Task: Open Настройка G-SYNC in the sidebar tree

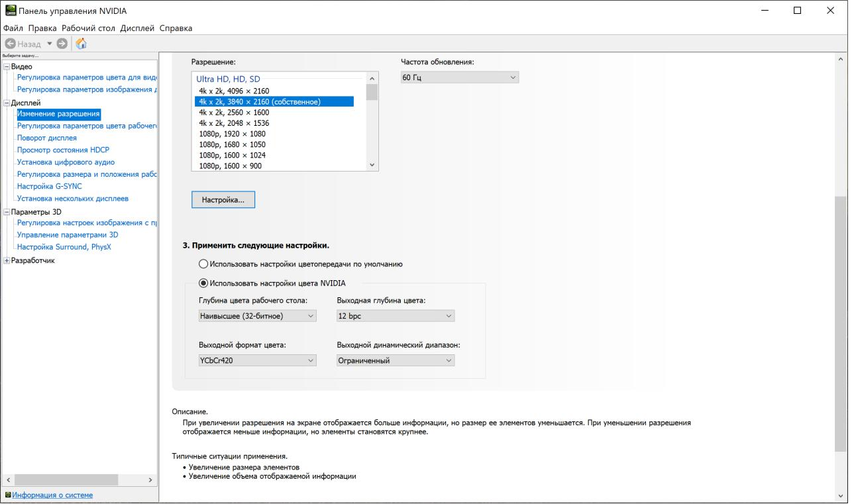Action: point(49,186)
